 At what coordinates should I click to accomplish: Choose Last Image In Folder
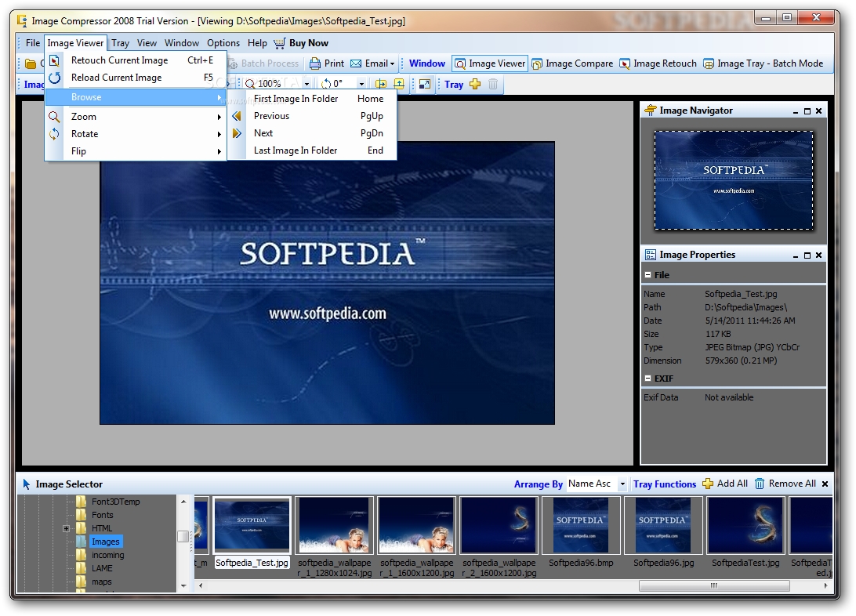313,150
